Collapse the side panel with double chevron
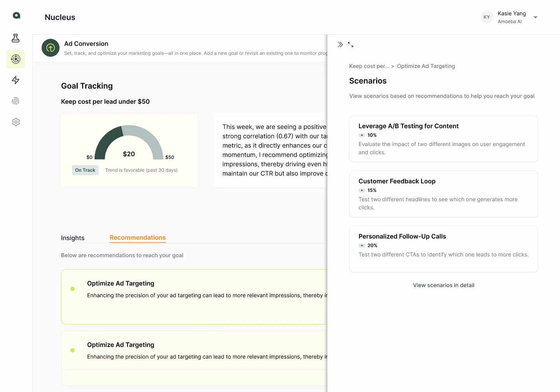 coord(340,45)
